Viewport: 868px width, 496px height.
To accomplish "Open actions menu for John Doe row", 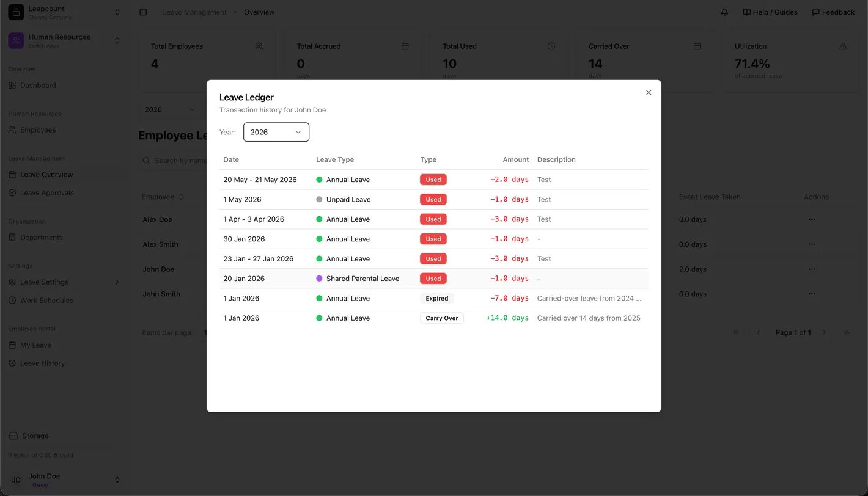I will (x=812, y=269).
